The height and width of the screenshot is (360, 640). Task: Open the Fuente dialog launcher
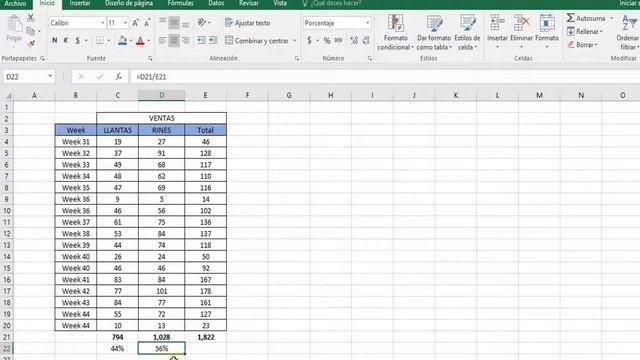(x=150, y=59)
